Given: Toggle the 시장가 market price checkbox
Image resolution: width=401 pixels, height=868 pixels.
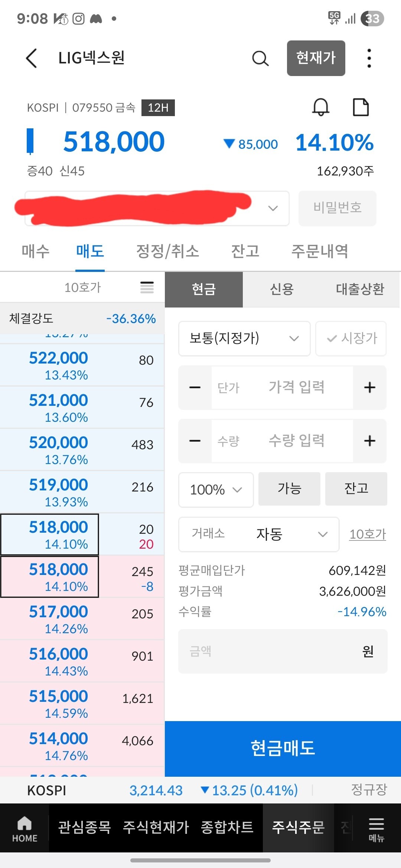Looking at the screenshot, I should pyautogui.click(x=351, y=338).
